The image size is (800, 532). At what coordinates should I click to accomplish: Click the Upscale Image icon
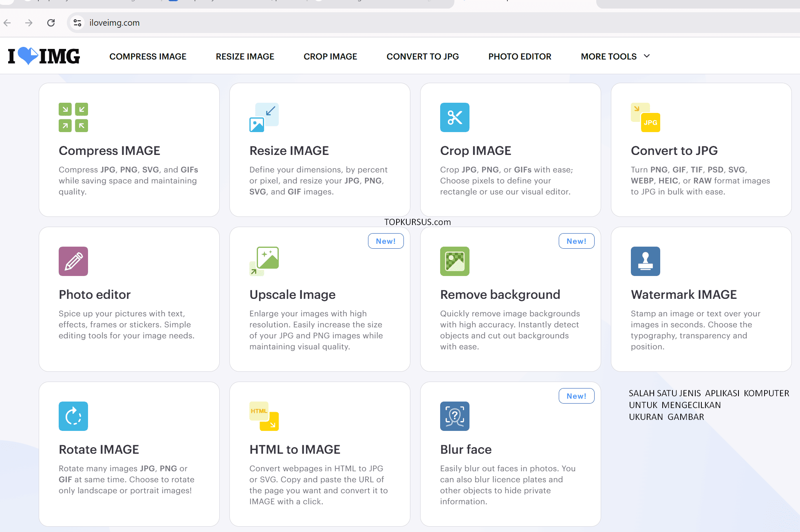(x=264, y=261)
